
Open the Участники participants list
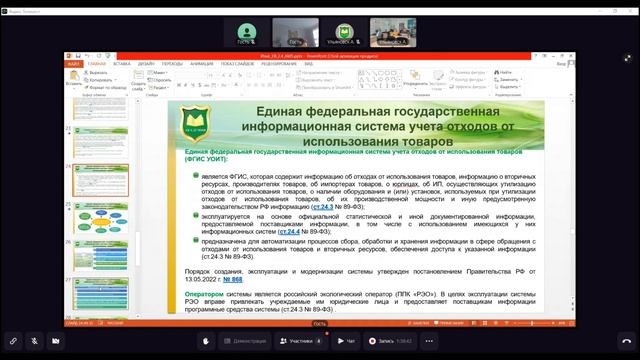[301, 341]
